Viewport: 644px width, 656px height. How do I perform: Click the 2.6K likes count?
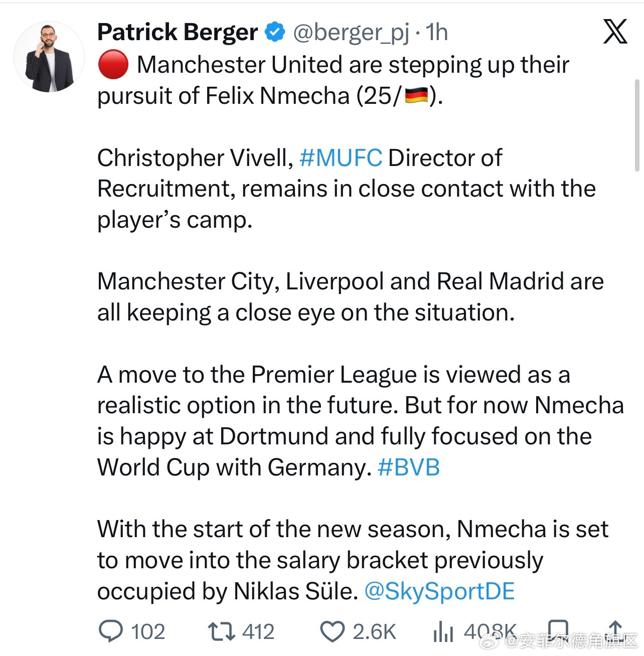[x=374, y=632]
